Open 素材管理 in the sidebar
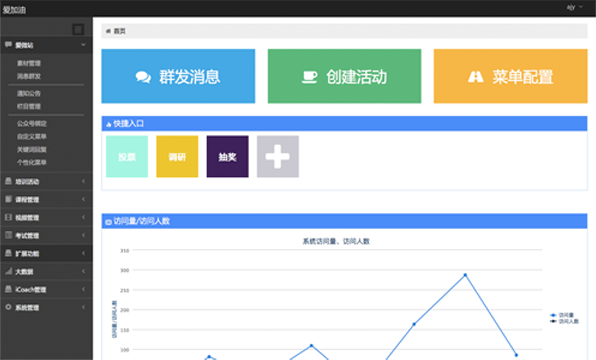Viewport: 596px width, 360px height. click(x=29, y=63)
